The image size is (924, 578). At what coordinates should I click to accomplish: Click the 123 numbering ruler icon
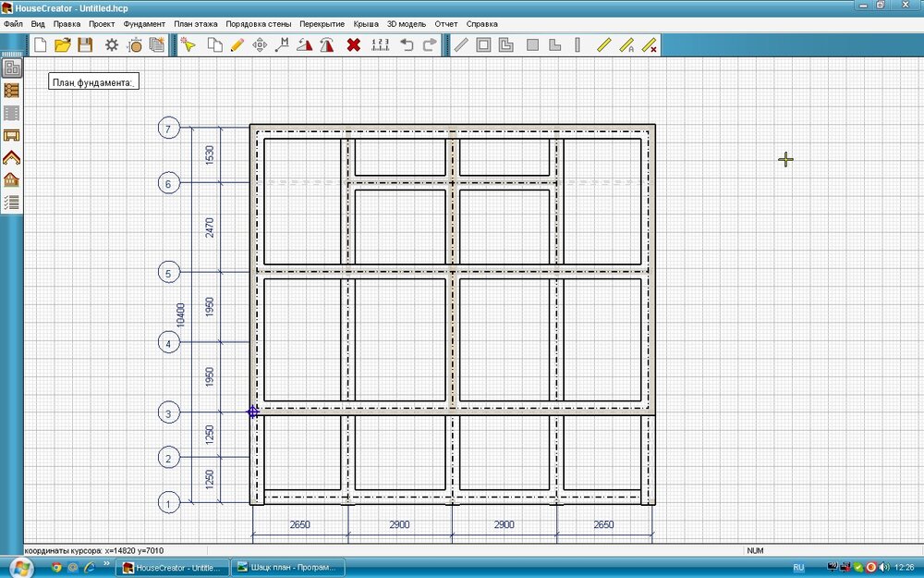[x=381, y=44]
